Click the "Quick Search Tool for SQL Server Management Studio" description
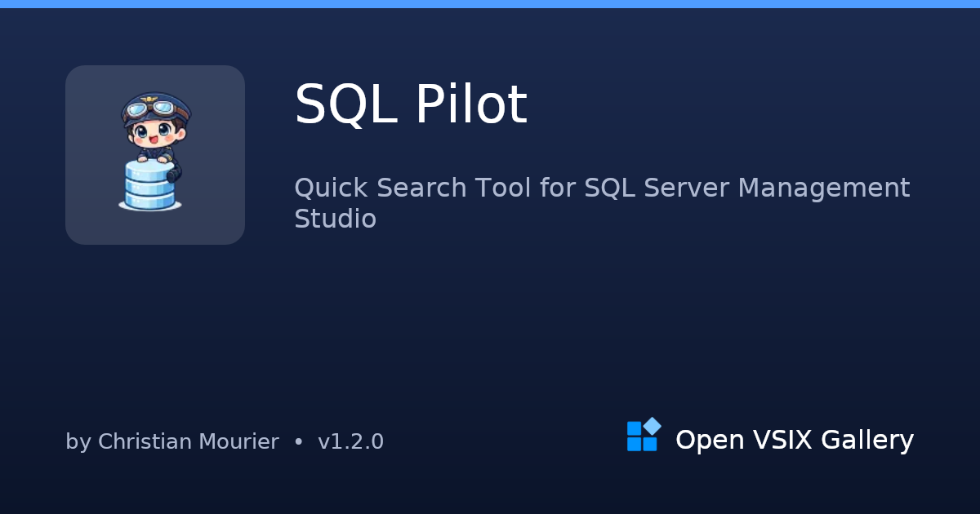The width and height of the screenshot is (980, 514). [x=602, y=203]
